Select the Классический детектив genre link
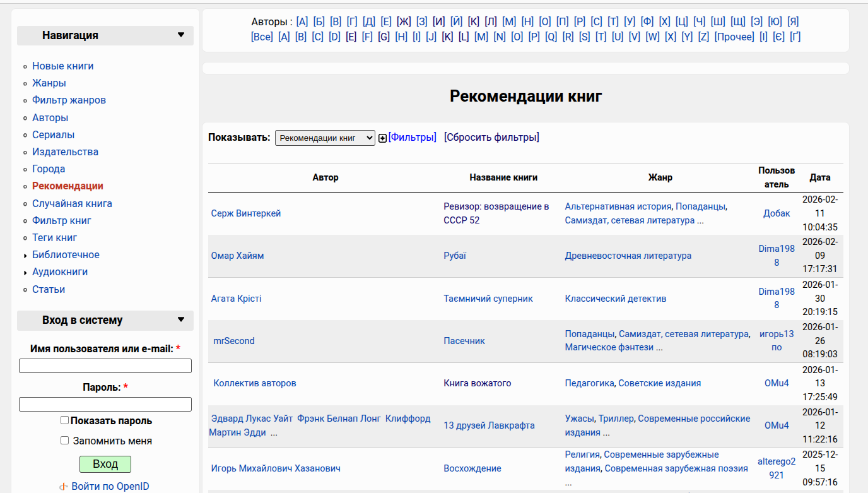This screenshot has height=493, width=868. coord(615,299)
